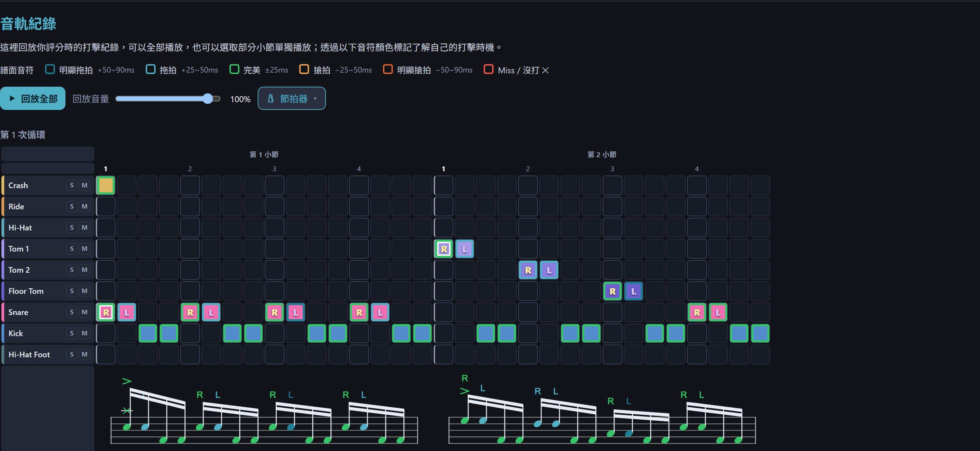The height and width of the screenshot is (451, 980).
Task: Select the Floor Tom L note cell
Action: pyautogui.click(x=633, y=291)
